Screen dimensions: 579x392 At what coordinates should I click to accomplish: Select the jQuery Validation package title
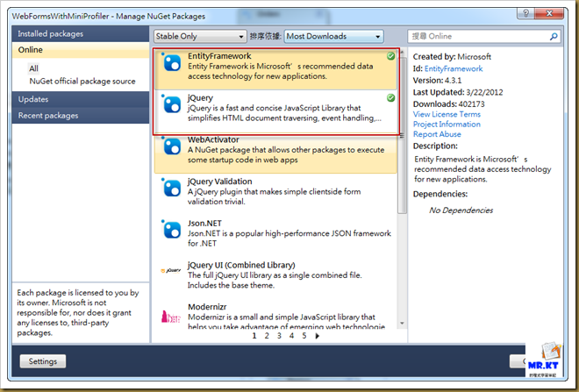[x=219, y=182]
